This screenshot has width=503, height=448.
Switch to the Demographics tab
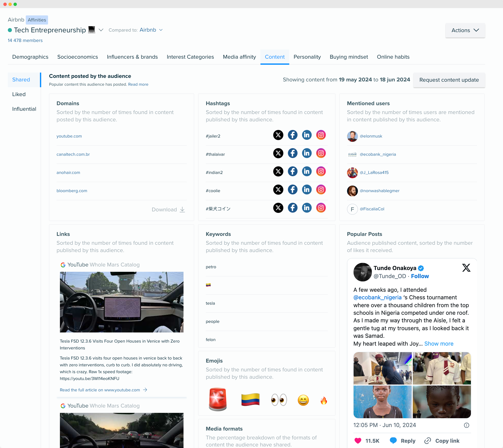click(30, 57)
